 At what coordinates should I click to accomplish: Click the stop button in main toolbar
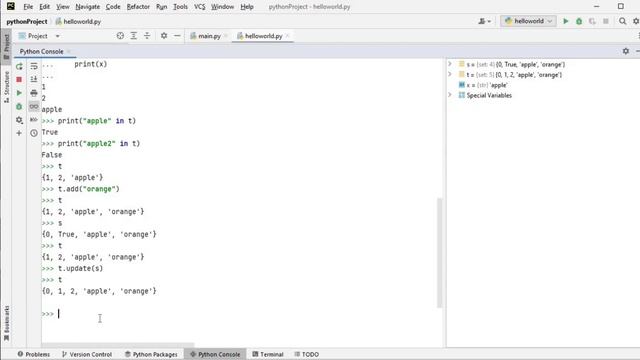(606, 21)
